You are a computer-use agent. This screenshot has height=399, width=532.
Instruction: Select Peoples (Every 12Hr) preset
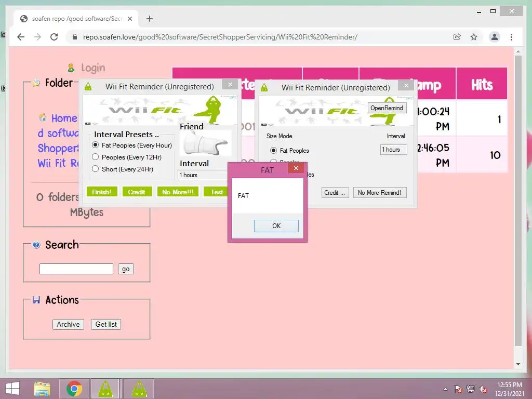pyautogui.click(x=127, y=157)
